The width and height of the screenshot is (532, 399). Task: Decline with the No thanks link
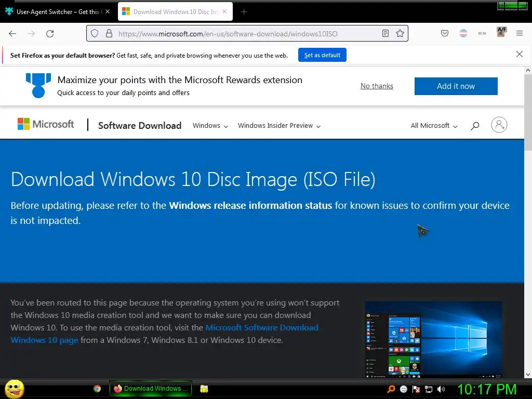[x=377, y=86]
